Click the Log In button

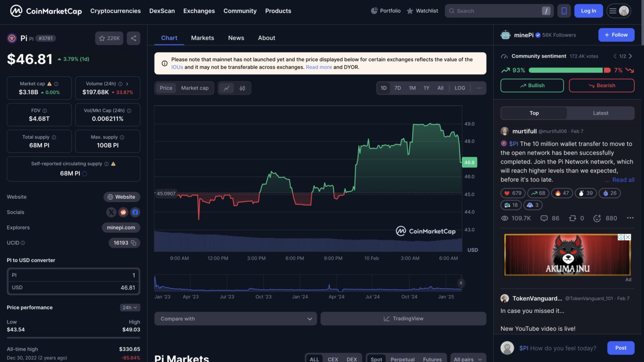(589, 11)
